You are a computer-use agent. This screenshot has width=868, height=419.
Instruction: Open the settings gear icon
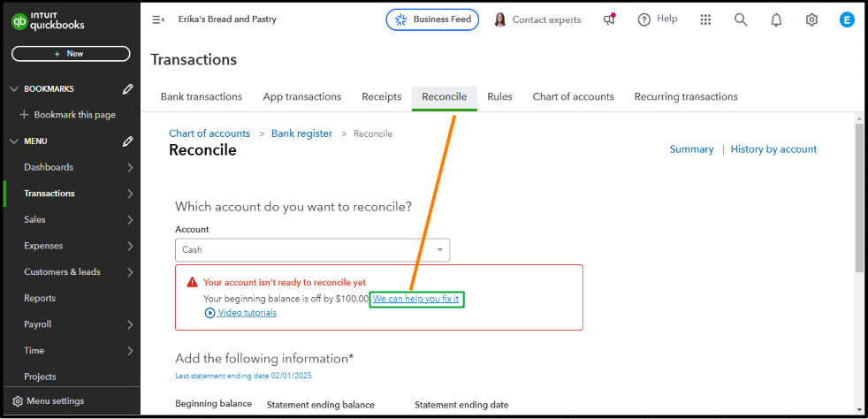(811, 19)
